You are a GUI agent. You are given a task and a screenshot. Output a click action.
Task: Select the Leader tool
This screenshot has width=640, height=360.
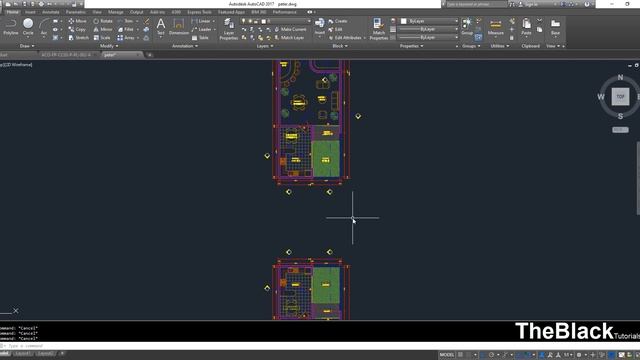pos(202,29)
